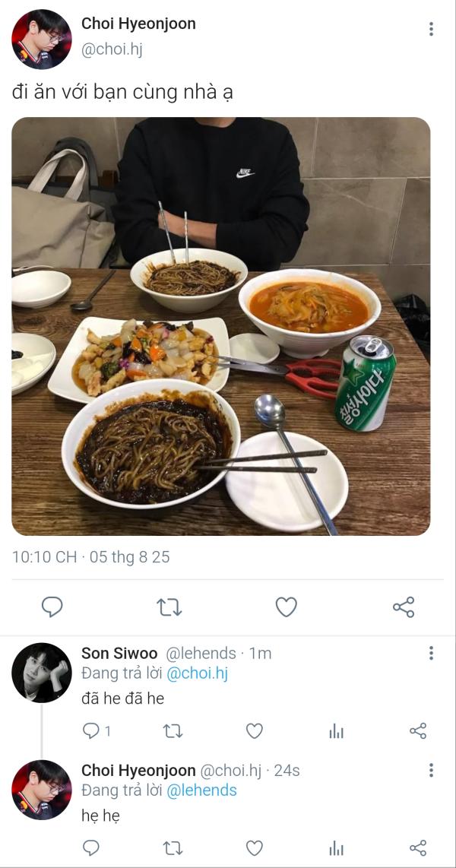Screen dimensions: 456x868
Task: Reply to the 'hẹ hẹ' comment
Action: click(x=90, y=847)
